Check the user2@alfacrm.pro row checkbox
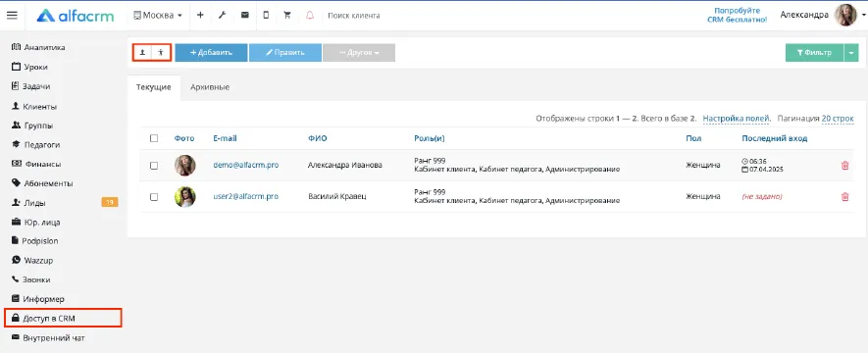868x353 pixels. click(154, 196)
